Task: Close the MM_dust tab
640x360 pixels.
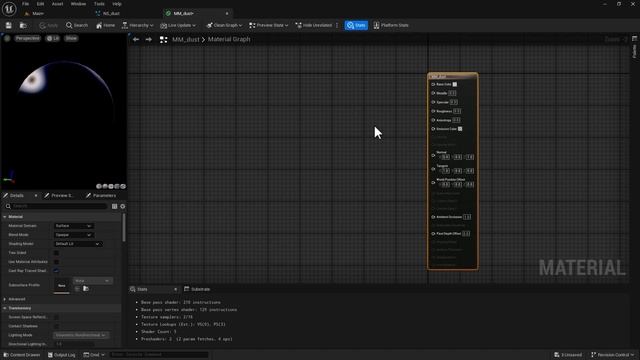Action: [227, 13]
